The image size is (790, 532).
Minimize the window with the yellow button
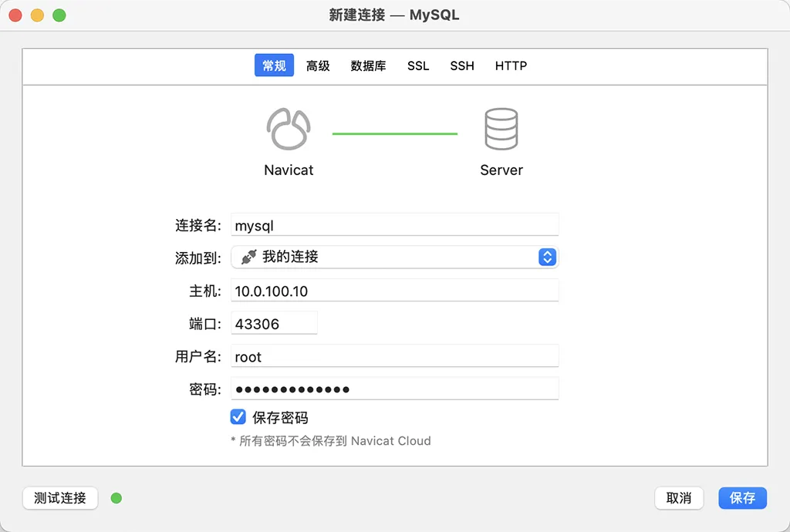click(37, 15)
